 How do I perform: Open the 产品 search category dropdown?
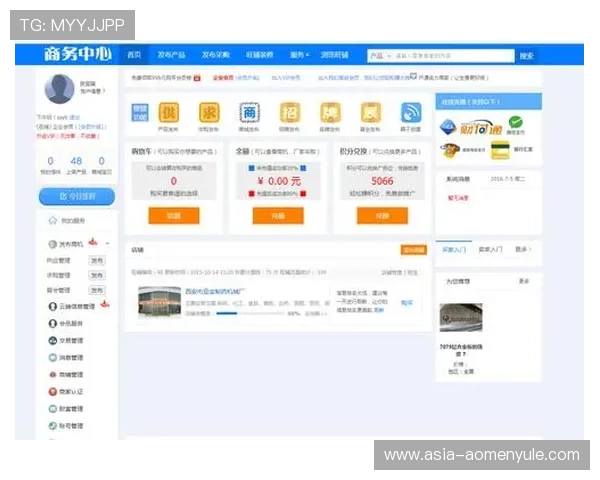click(380, 56)
